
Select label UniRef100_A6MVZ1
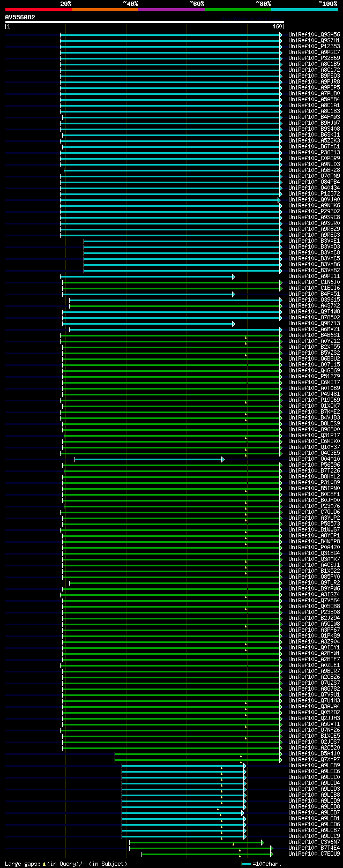314,329
